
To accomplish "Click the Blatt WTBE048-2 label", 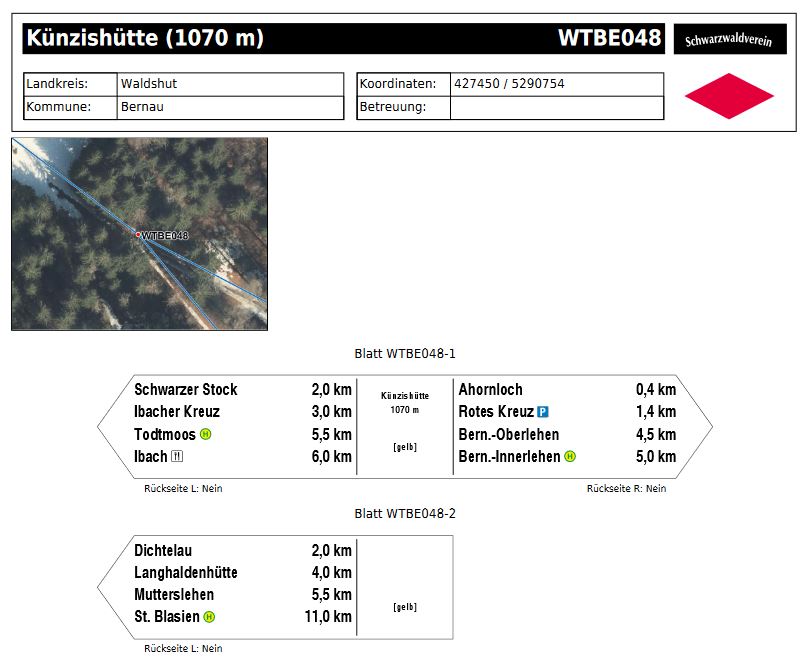I will pos(405,514).
